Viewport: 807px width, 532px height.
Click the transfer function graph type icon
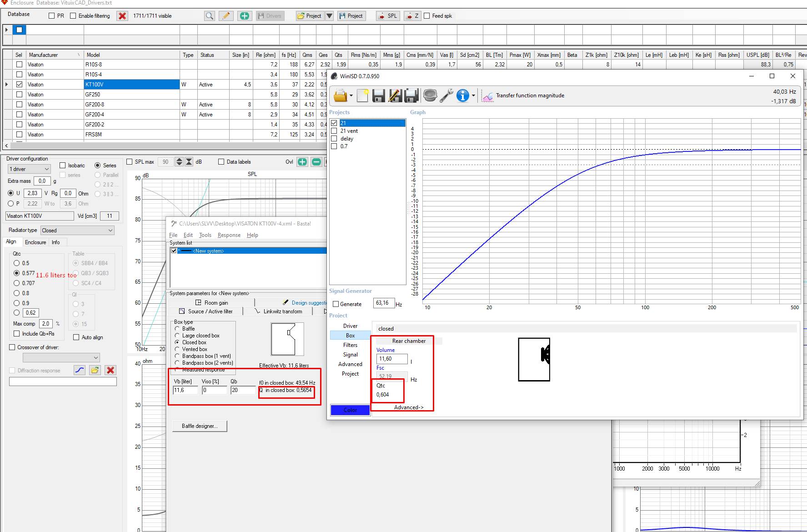(488, 96)
